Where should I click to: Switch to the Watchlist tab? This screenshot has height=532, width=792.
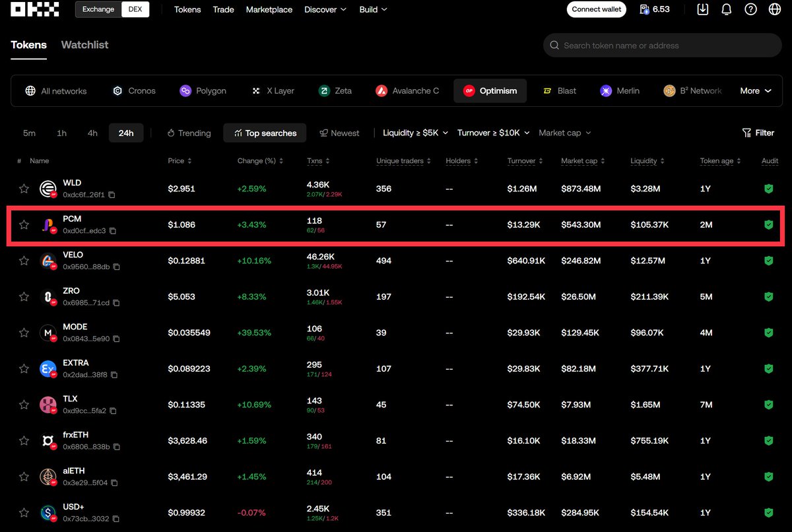tap(84, 44)
